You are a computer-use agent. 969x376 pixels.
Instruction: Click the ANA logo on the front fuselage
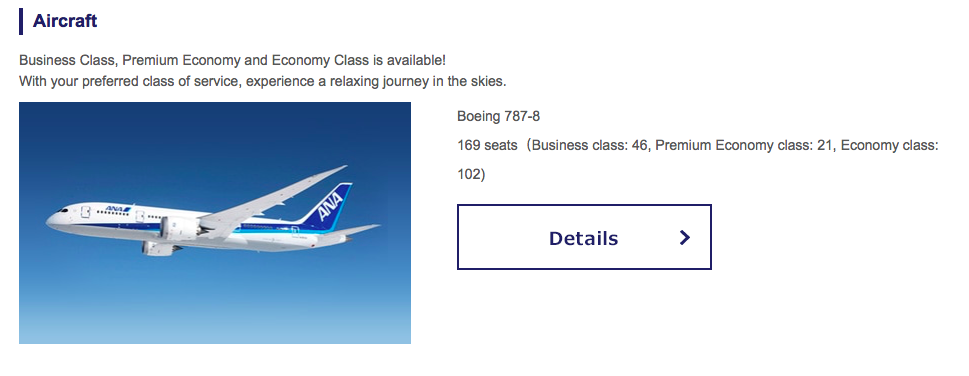click(x=116, y=209)
